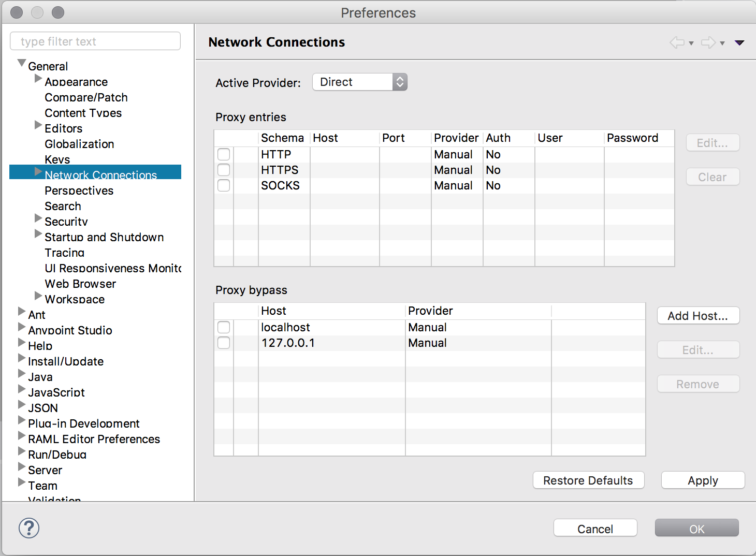Click the back navigation arrow
The height and width of the screenshot is (556, 756).
point(677,42)
